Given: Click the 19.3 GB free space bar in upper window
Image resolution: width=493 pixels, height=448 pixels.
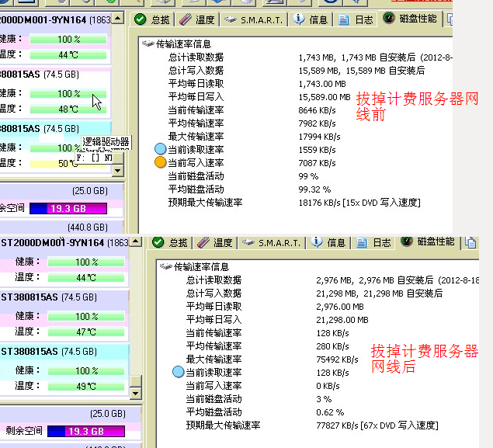Looking at the screenshot, I should 68,208.
